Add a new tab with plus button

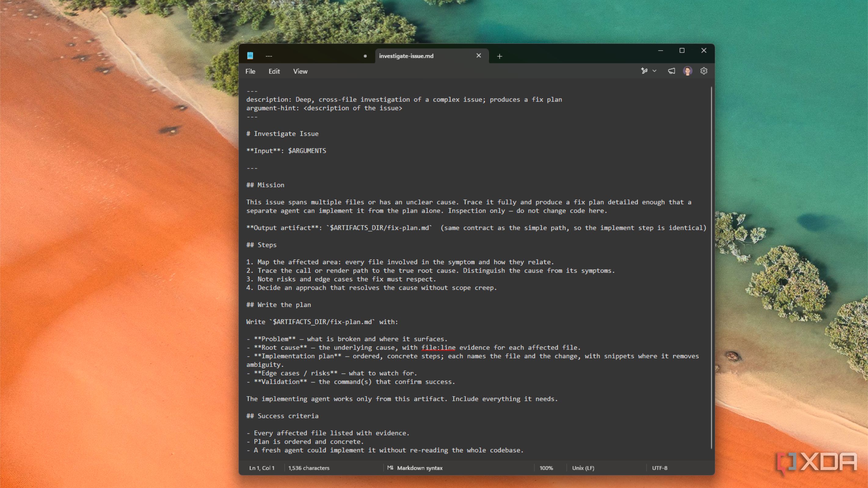(499, 56)
